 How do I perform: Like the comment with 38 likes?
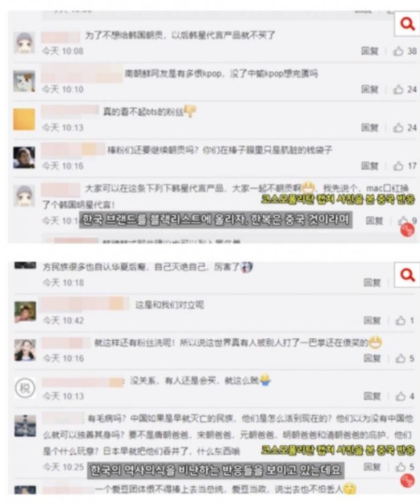[398, 51]
